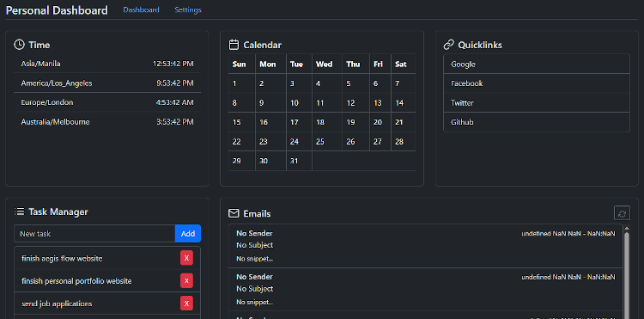The image size is (644, 319).
Task: Click calendar day 15
Action: [x=242, y=122]
